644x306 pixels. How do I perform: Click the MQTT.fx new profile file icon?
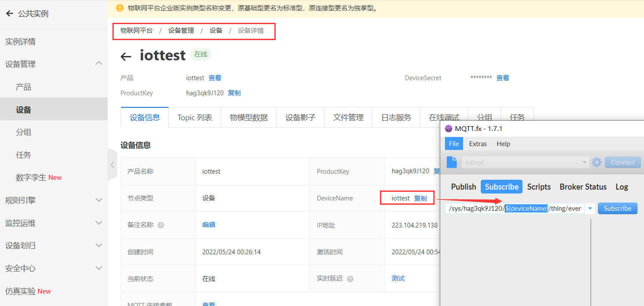[x=451, y=162]
